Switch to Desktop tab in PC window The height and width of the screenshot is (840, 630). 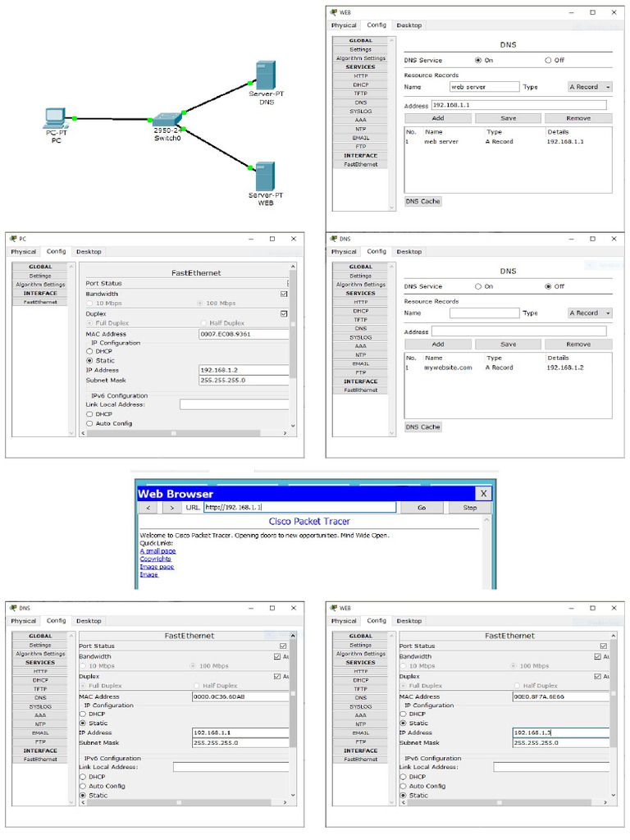pyautogui.click(x=89, y=252)
